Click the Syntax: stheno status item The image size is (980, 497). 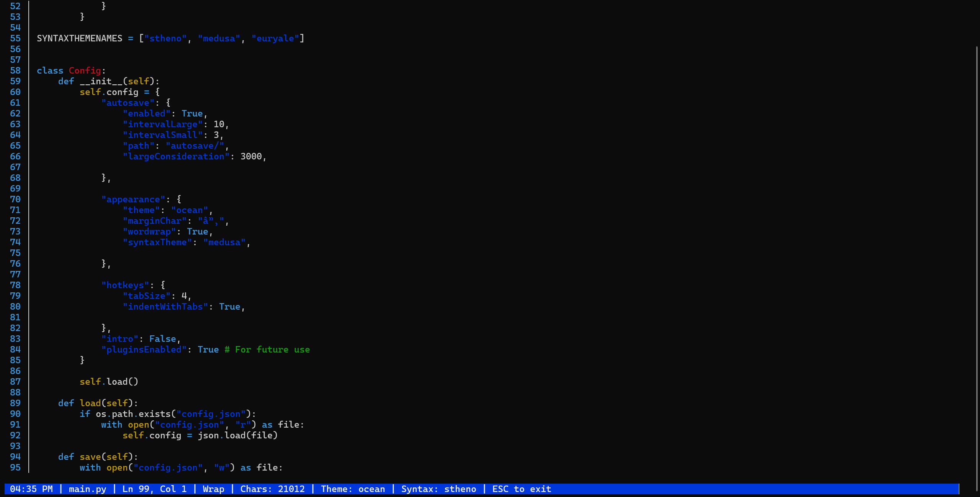click(x=438, y=489)
